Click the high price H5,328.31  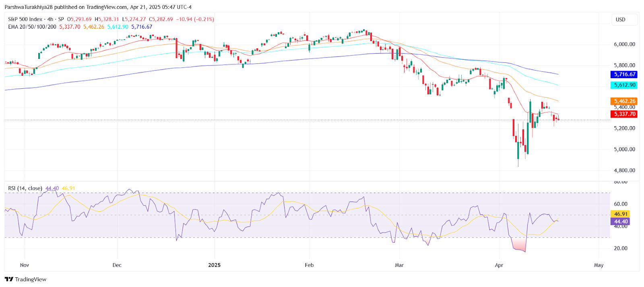pos(107,19)
